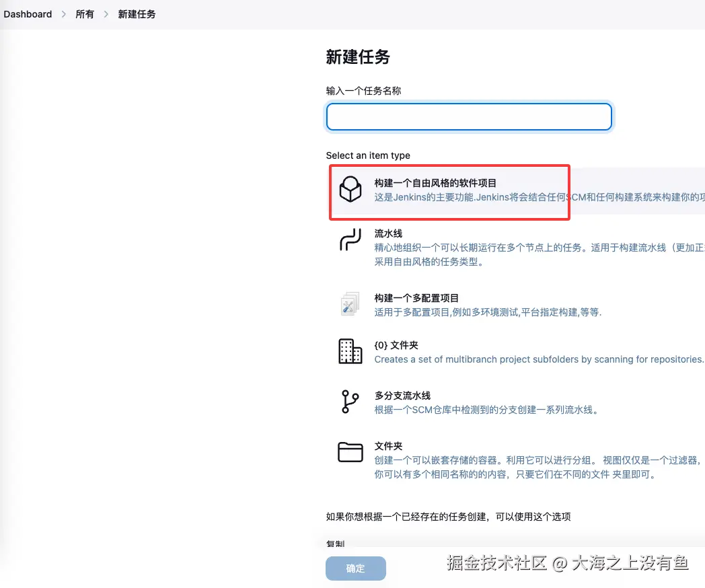Click the multi-configuration project icon
The width and height of the screenshot is (705, 588).
pyautogui.click(x=350, y=304)
